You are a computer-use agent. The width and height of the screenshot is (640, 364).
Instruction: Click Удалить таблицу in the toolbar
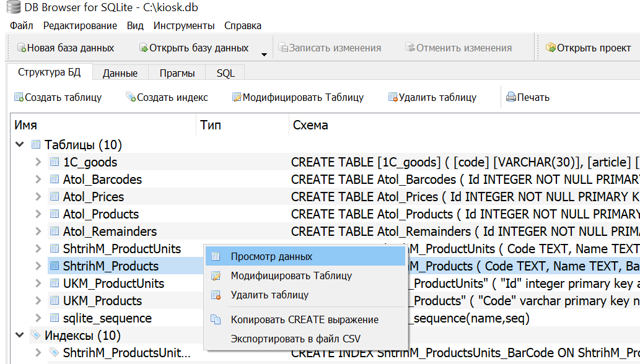[432, 97]
